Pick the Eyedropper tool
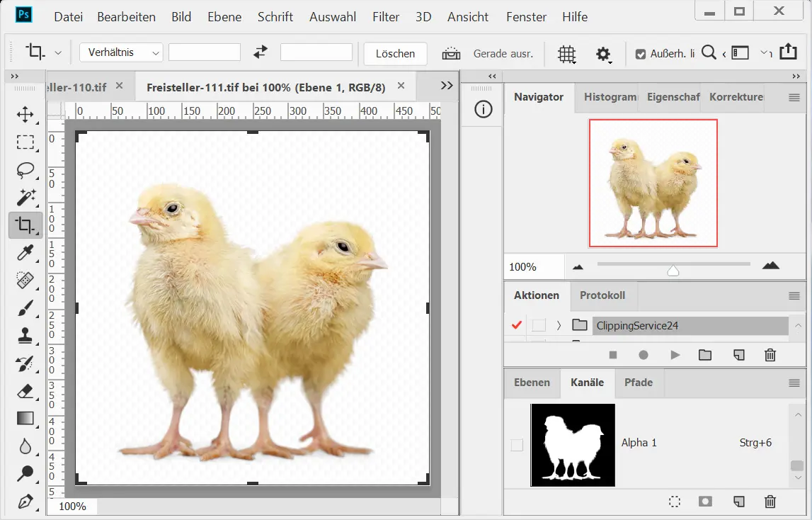 25,253
